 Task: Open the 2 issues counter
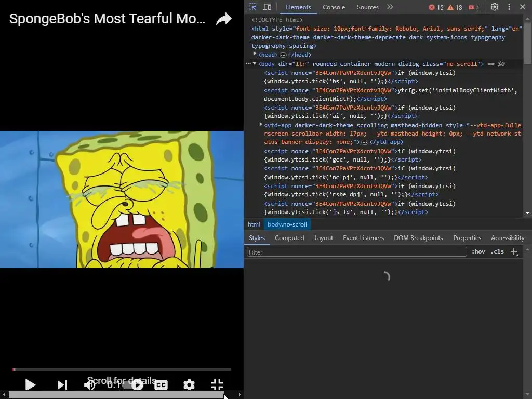coord(474,7)
